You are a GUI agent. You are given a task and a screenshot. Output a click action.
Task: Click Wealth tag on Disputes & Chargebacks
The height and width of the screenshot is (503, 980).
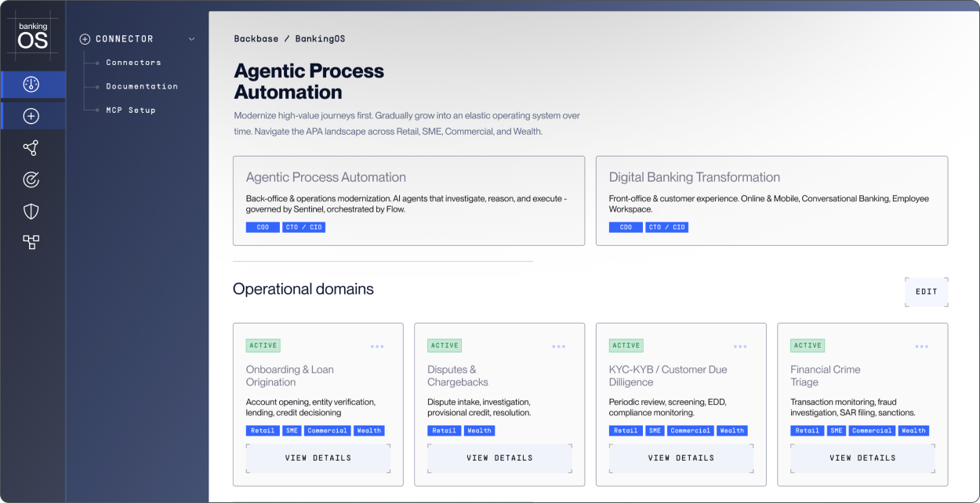pyautogui.click(x=479, y=430)
